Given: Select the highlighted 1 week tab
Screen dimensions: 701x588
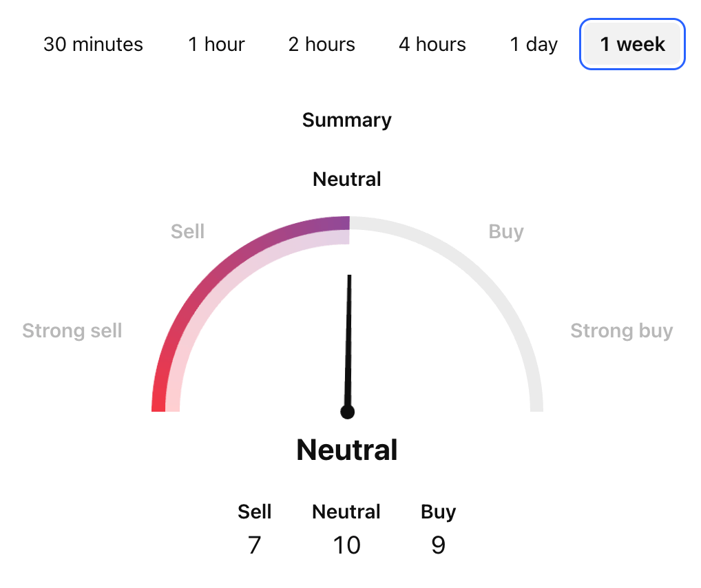Looking at the screenshot, I should 631,44.
